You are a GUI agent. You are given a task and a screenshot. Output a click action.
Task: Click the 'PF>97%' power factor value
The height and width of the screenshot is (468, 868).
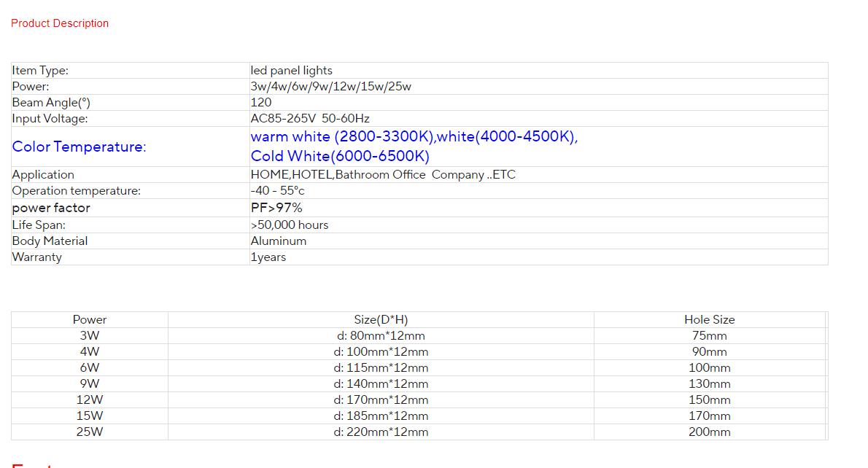276,208
